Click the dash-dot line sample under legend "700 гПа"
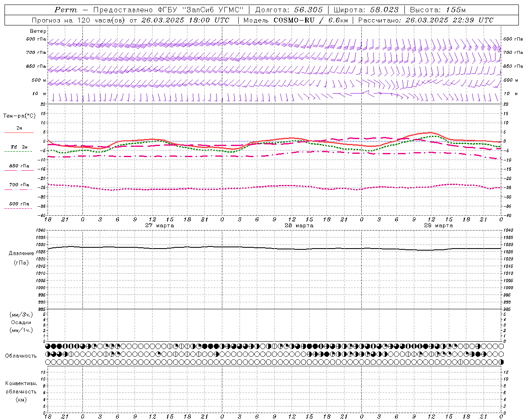 click(x=18, y=189)
